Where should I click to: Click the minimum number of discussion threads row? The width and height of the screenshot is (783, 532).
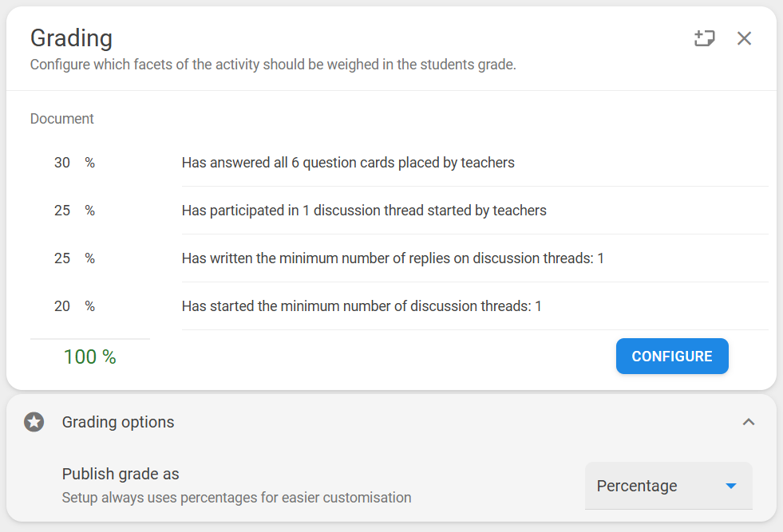[x=475, y=306]
